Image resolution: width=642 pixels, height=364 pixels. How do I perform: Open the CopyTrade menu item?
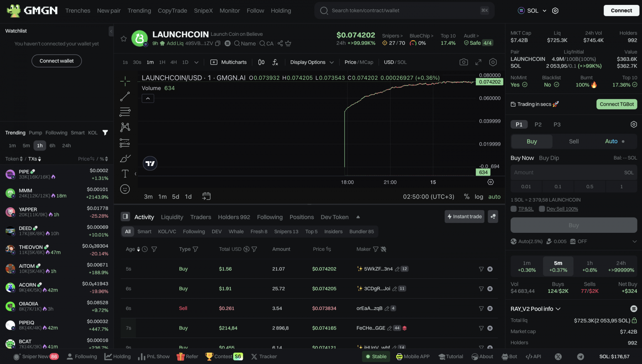[172, 11]
